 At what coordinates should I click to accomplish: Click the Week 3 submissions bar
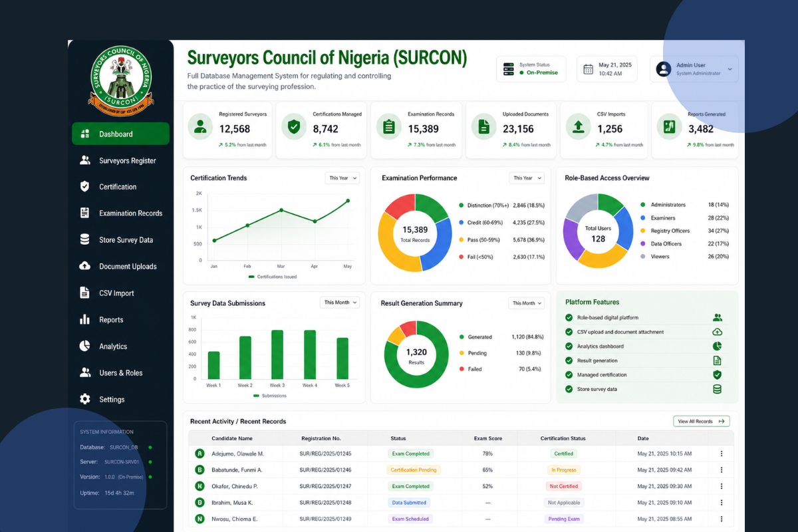coord(277,354)
